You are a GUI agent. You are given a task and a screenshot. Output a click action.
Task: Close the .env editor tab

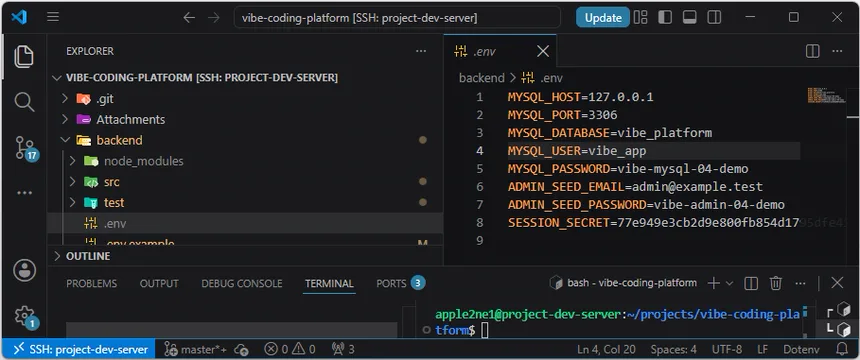coord(542,51)
